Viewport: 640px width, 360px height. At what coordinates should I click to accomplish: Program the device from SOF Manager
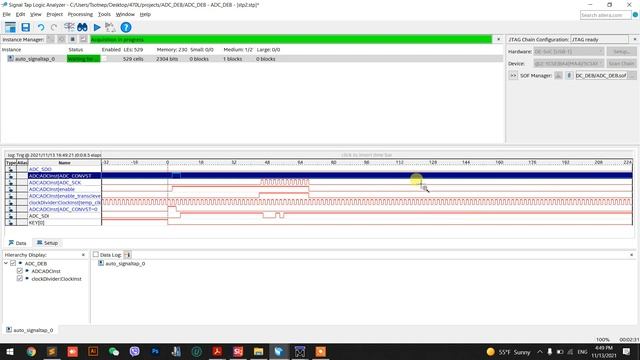558,76
